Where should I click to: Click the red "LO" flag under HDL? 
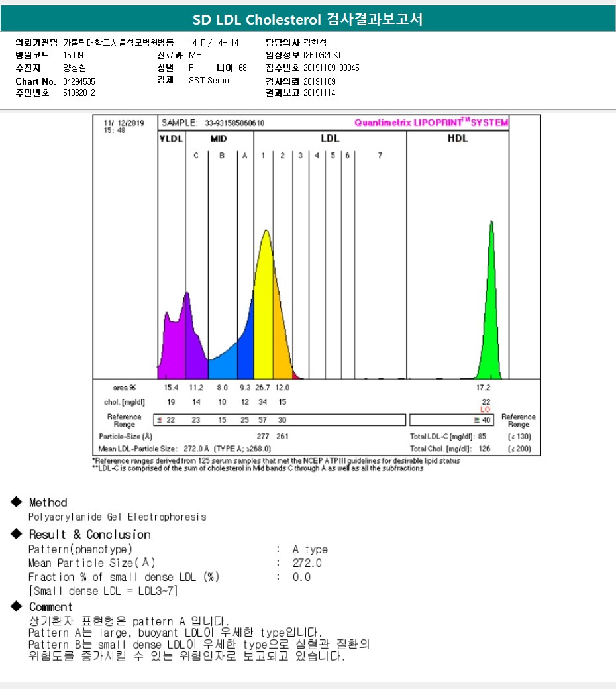[485, 409]
